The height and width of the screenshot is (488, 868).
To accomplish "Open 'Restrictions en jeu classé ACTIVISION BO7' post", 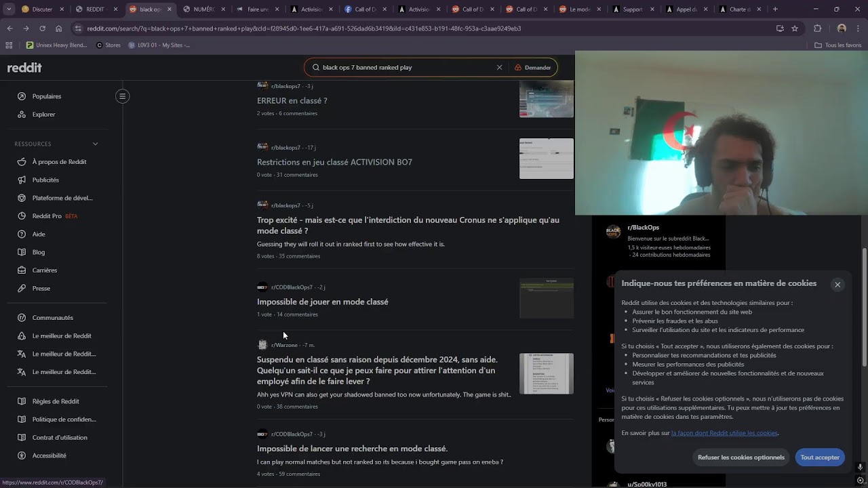I will tap(334, 163).
